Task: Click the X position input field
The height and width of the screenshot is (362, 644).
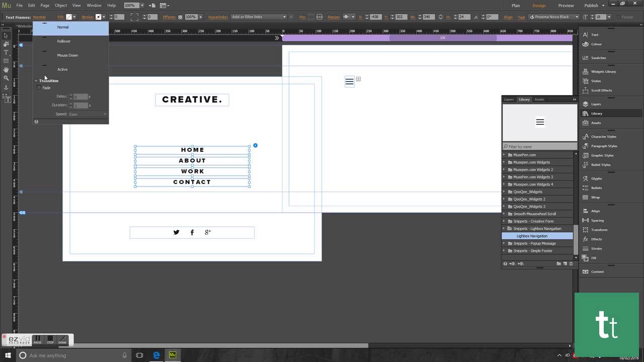Action: click(375, 17)
